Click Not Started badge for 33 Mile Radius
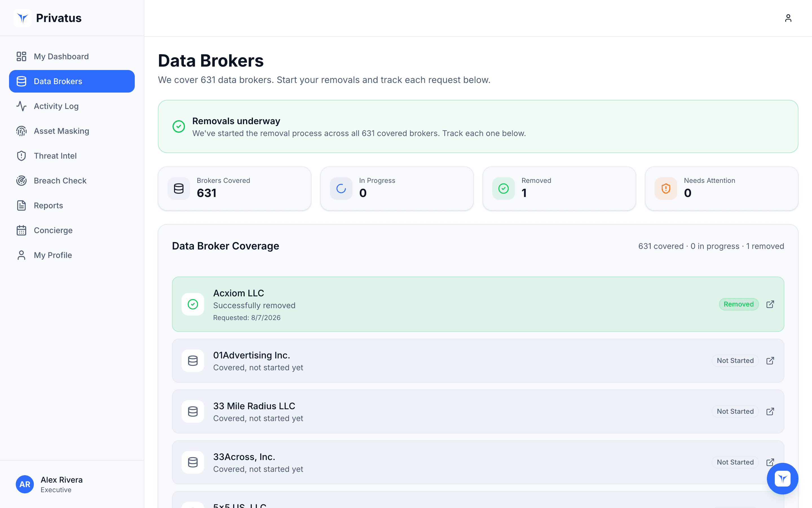Screen dimensions: 812x508 pos(735,411)
